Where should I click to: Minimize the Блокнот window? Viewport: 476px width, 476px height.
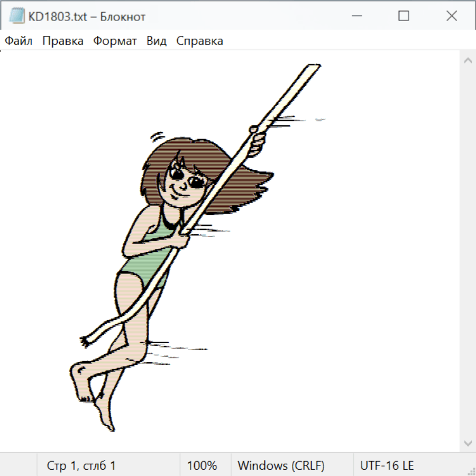tap(356, 16)
